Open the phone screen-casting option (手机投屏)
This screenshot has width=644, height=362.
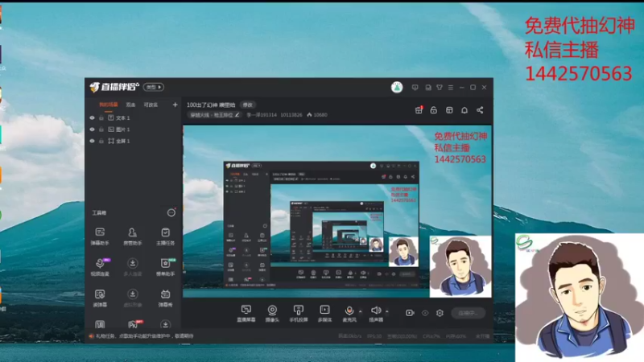(x=298, y=313)
